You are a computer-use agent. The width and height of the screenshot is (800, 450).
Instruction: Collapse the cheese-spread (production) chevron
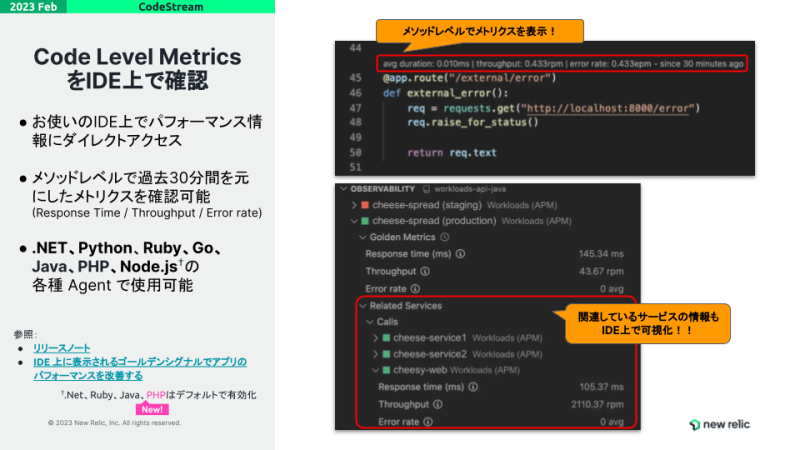[x=354, y=221]
